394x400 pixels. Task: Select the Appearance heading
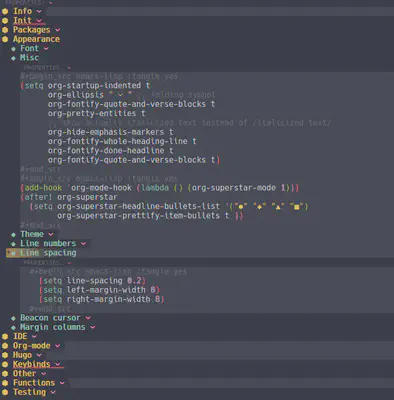coord(36,39)
